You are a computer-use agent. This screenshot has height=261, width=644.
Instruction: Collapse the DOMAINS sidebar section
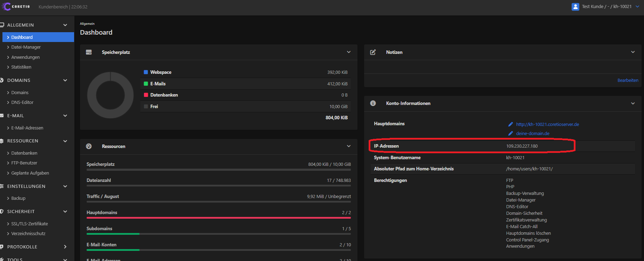tap(65, 80)
